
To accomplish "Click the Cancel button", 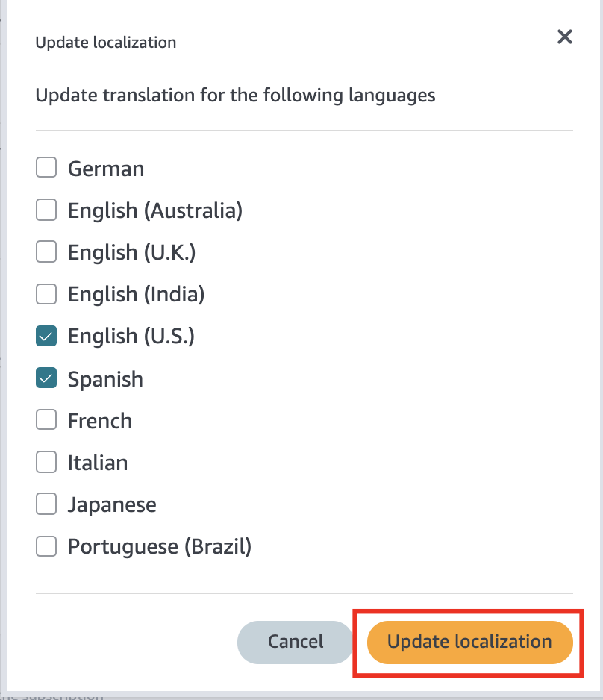I will 295,642.
